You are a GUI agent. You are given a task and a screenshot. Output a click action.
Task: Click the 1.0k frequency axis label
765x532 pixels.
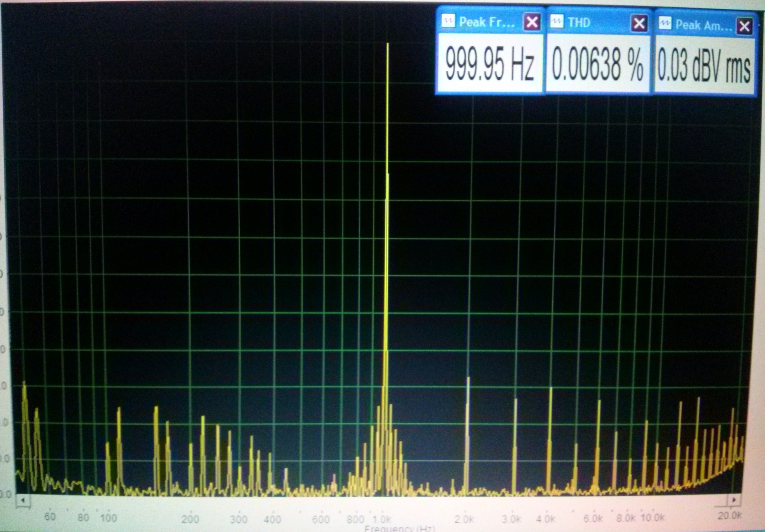(382, 519)
